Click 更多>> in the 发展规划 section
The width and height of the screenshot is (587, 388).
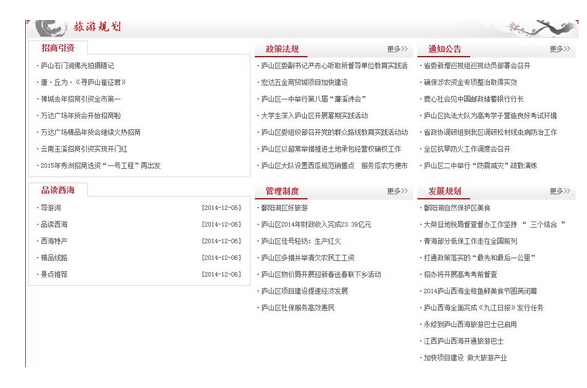tap(560, 191)
